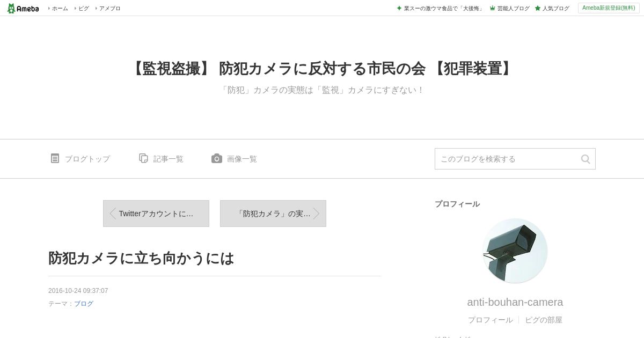Click the 画像一覧 camera icon
Image resolution: width=644 pixels, height=338 pixels.
pos(217,158)
